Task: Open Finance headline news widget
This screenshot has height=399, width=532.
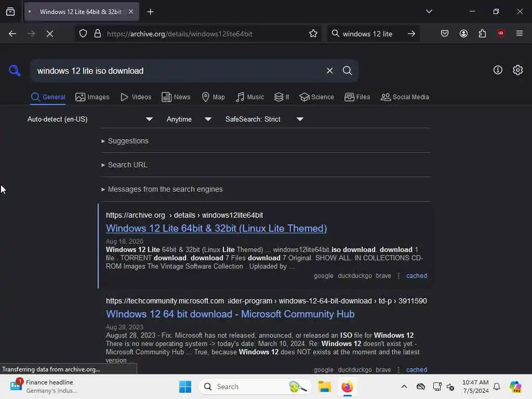Action: click(44, 387)
